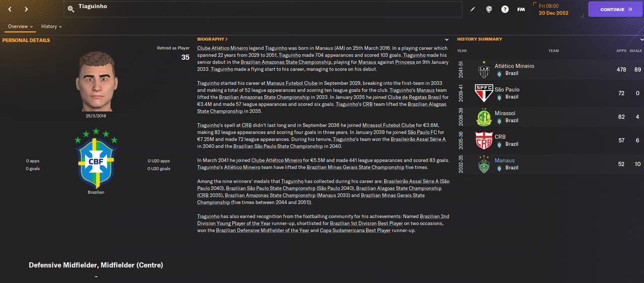The height and width of the screenshot is (283, 644).
Task: Click the Continue button
Action: click(x=615, y=9)
